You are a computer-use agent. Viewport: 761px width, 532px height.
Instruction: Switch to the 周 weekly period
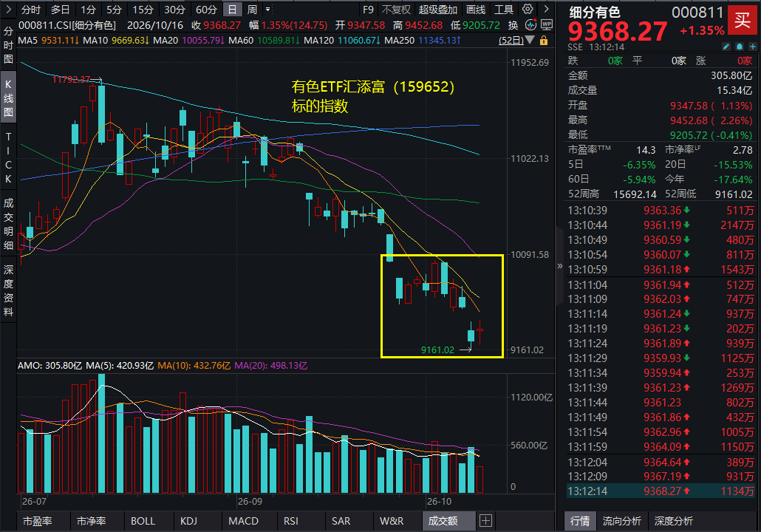tap(252, 10)
